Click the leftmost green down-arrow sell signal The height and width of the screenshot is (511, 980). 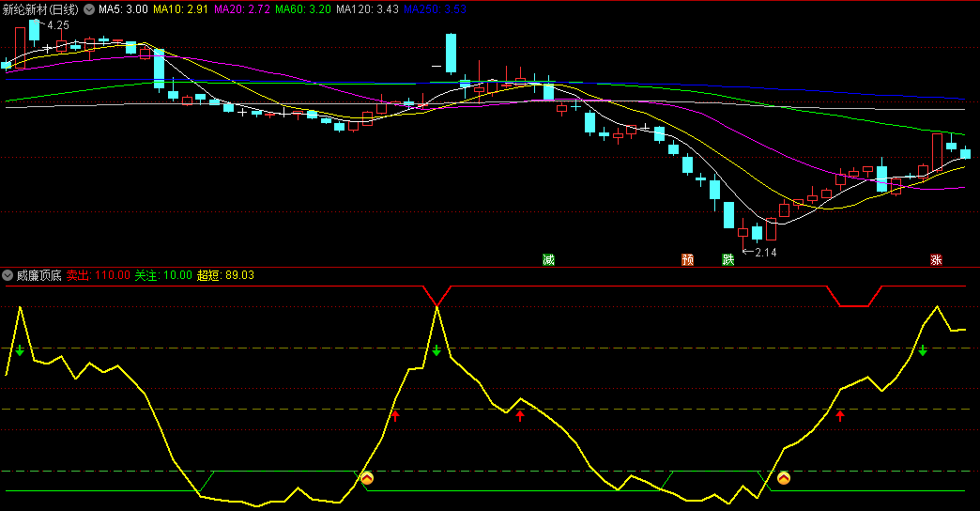pyautogui.click(x=19, y=350)
